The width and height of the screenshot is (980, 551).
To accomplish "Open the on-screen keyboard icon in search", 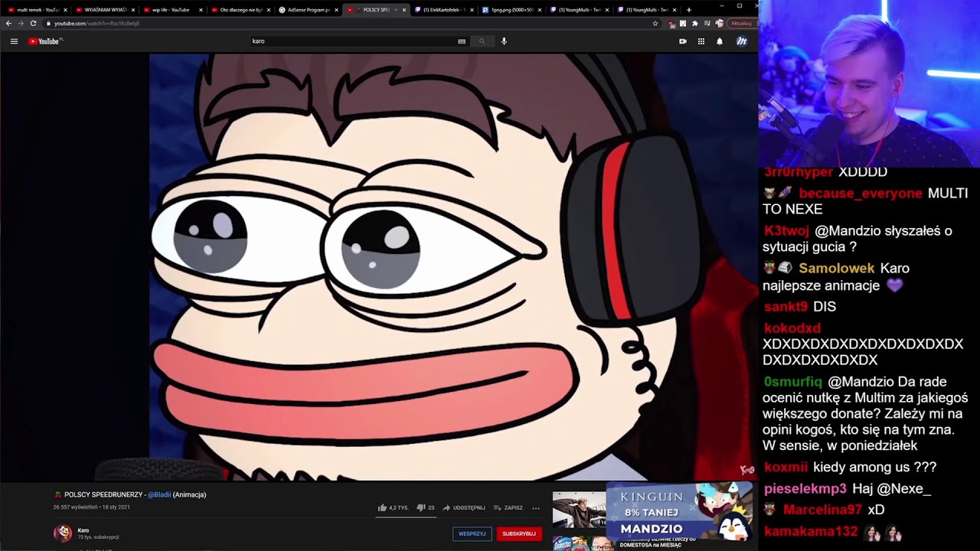I will click(x=462, y=41).
